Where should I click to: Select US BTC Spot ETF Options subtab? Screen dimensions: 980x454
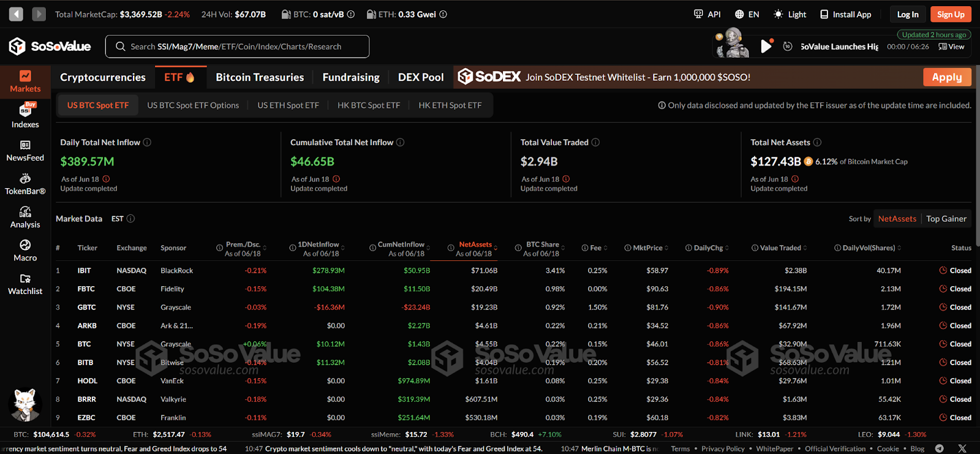tap(193, 105)
